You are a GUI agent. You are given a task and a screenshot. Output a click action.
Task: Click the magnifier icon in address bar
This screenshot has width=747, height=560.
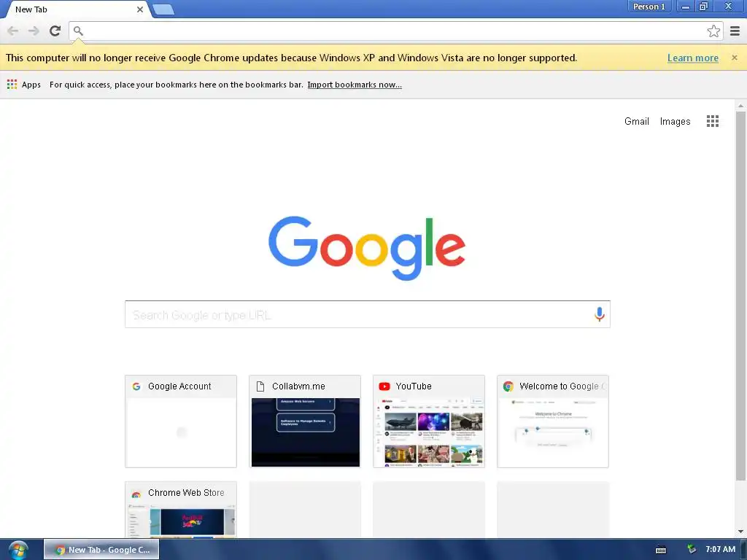coord(78,31)
